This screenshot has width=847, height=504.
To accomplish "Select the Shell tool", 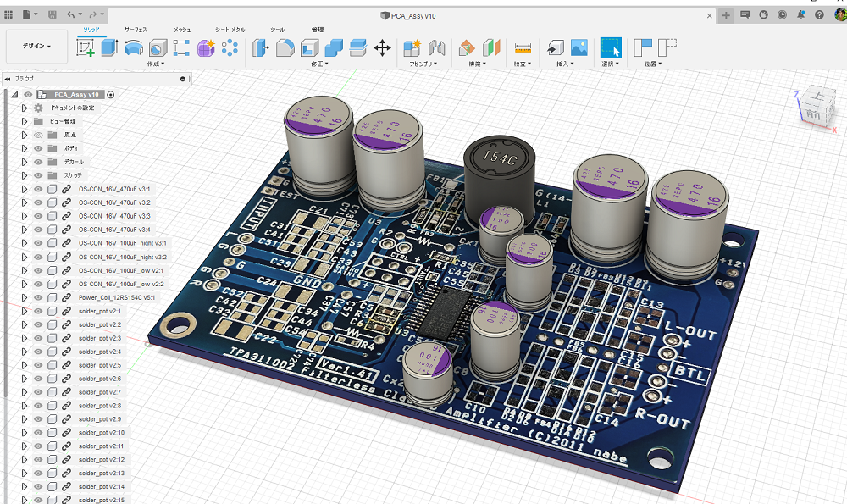I will coord(309,48).
